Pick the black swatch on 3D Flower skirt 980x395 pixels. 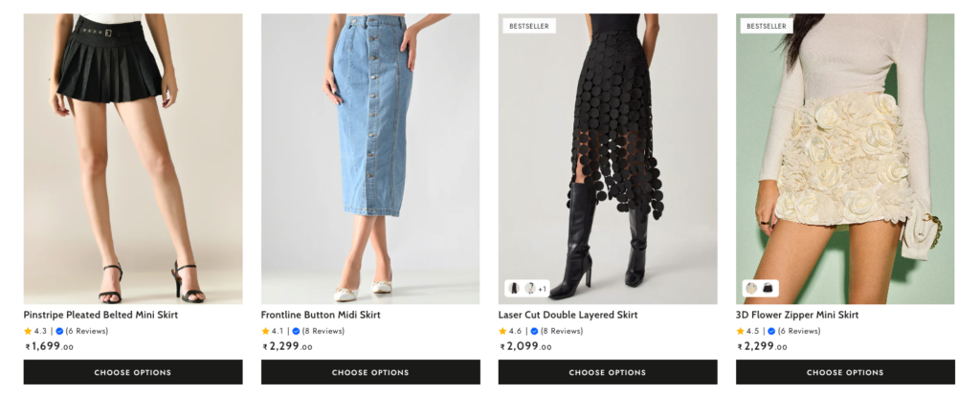768,289
